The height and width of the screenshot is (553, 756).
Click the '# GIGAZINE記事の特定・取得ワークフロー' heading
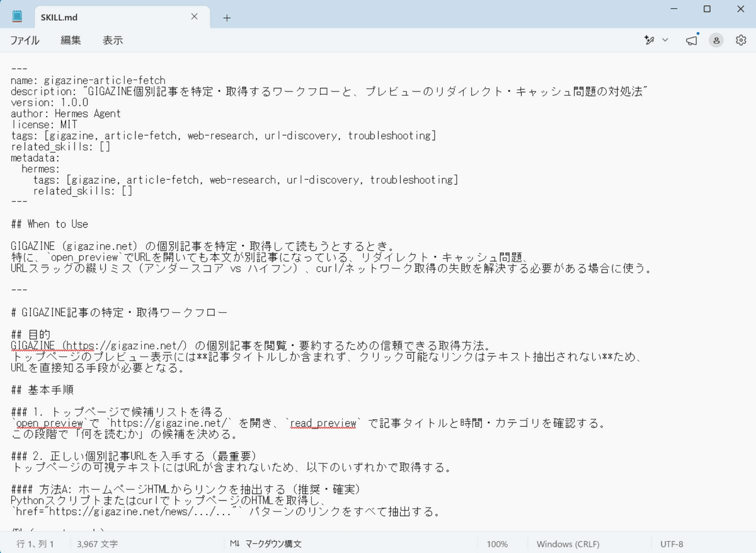tap(119, 312)
